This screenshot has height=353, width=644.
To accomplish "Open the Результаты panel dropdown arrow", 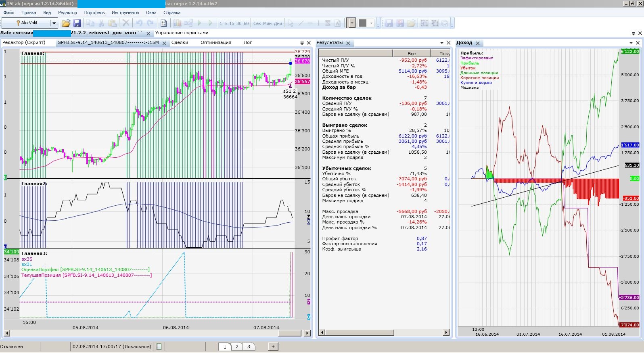I will coord(441,43).
